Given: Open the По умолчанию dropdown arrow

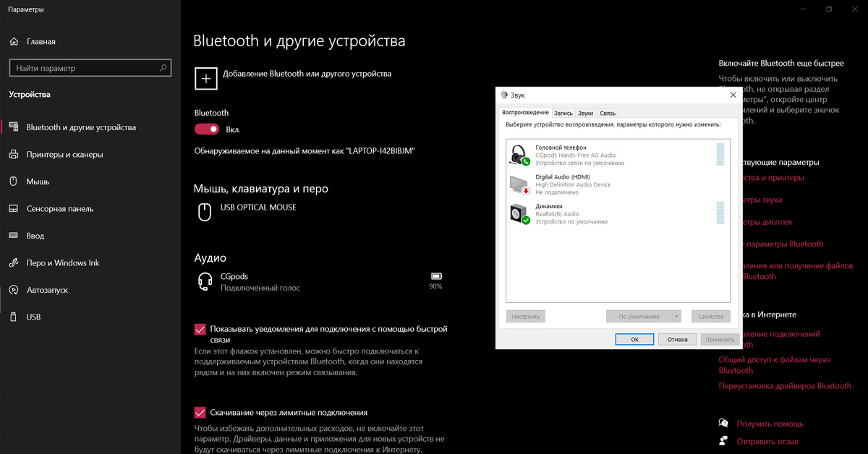Looking at the screenshot, I should pyautogui.click(x=677, y=316).
